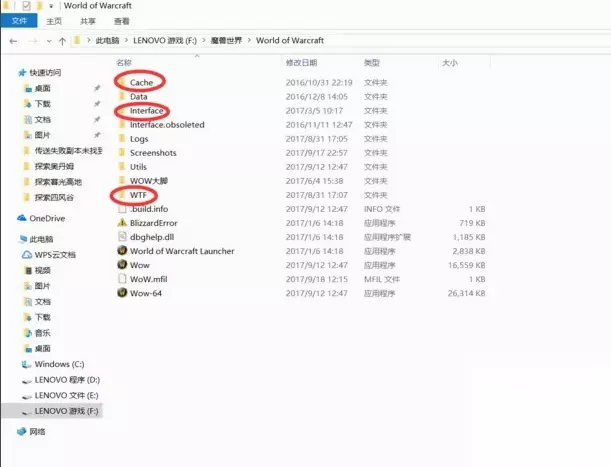Open 网络 in the navigation pane
The width and height of the screenshot is (611, 467).
(37, 432)
